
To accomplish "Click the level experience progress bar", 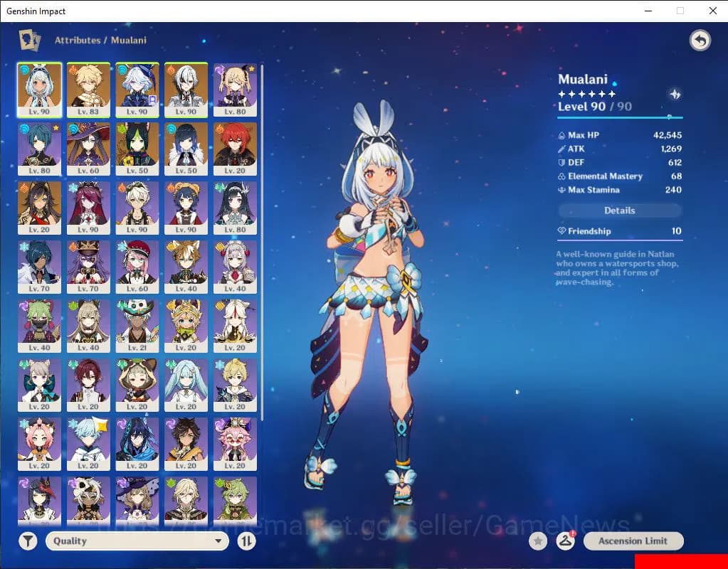I will [x=620, y=117].
